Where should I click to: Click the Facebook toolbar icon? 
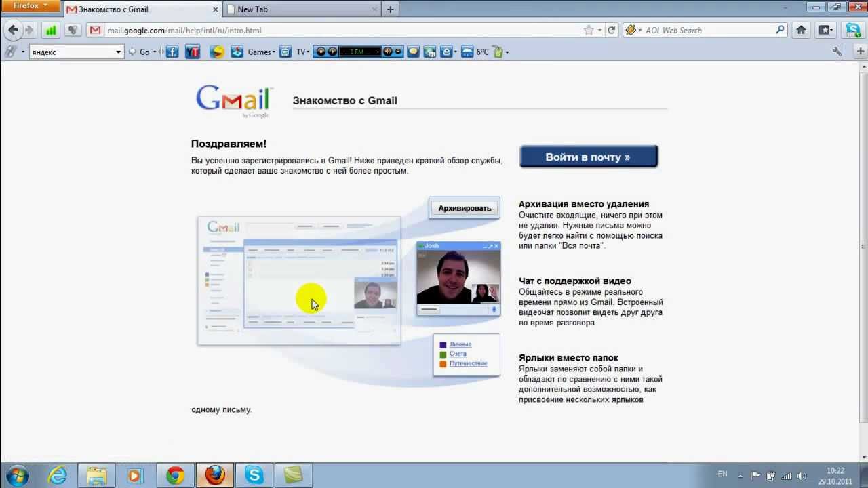point(172,52)
